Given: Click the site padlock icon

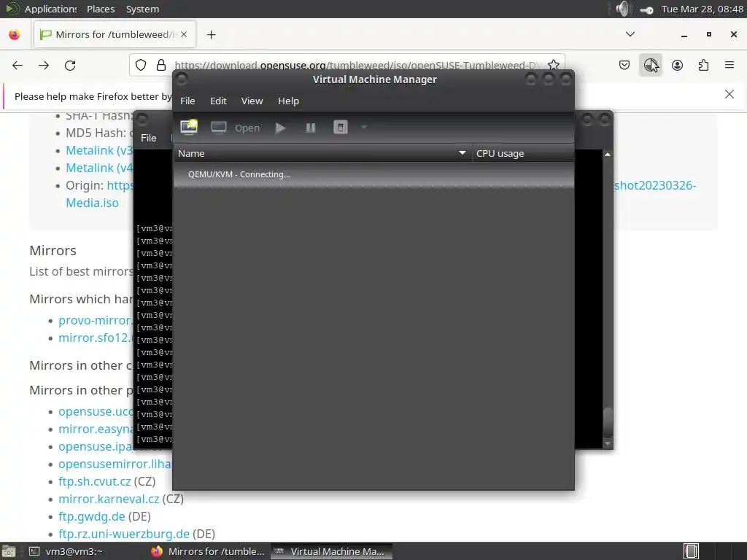Looking at the screenshot, I should (161, 65).
